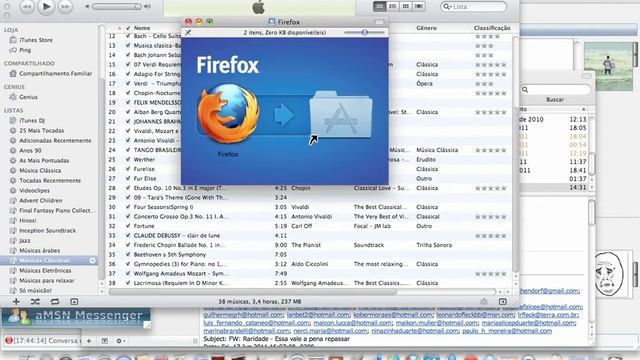Viewport: 640px width, 360px height.
Task: Open iTunes Store in sidebar
Action: [x=36, y=40]
